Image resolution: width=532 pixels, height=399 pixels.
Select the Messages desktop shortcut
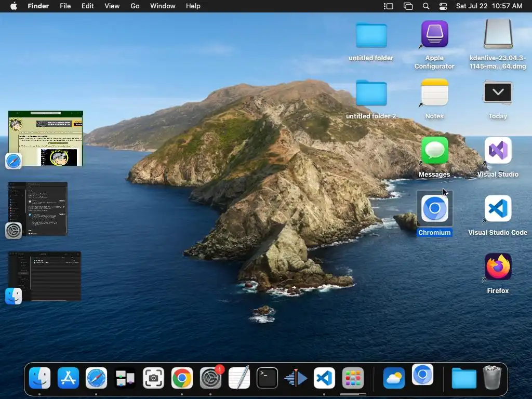(x=434, y=151)
